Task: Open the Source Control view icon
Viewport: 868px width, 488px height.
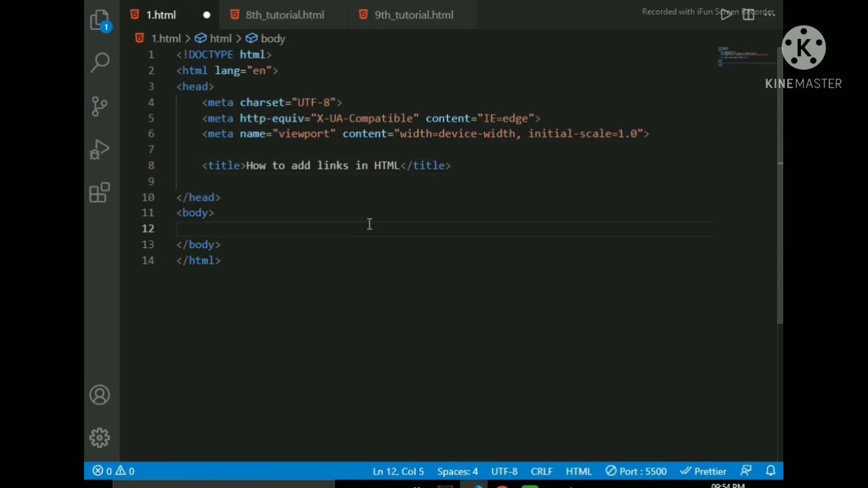Action: 100,105
